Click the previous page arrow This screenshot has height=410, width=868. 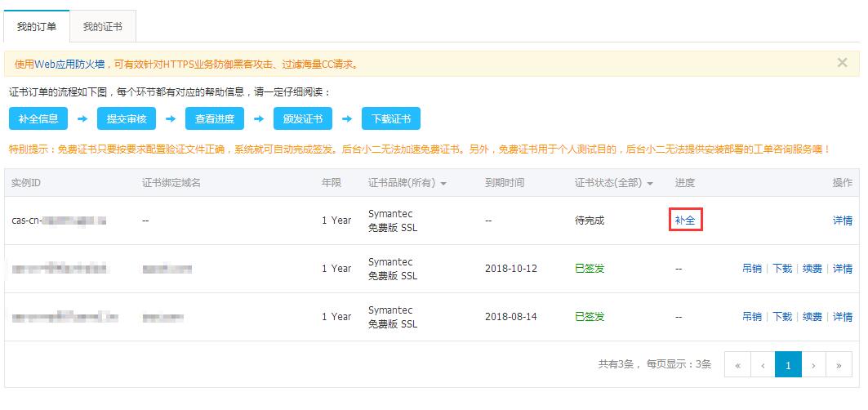pos(763,365)
